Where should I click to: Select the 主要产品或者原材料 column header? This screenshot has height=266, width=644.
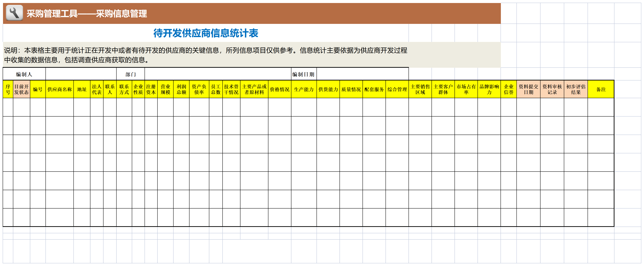(x=254, y=89)
